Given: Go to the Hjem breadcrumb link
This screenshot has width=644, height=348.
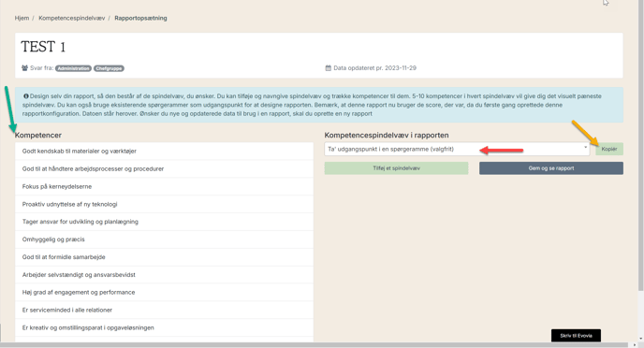Looking at the screenshot, I should pos(22,18).
